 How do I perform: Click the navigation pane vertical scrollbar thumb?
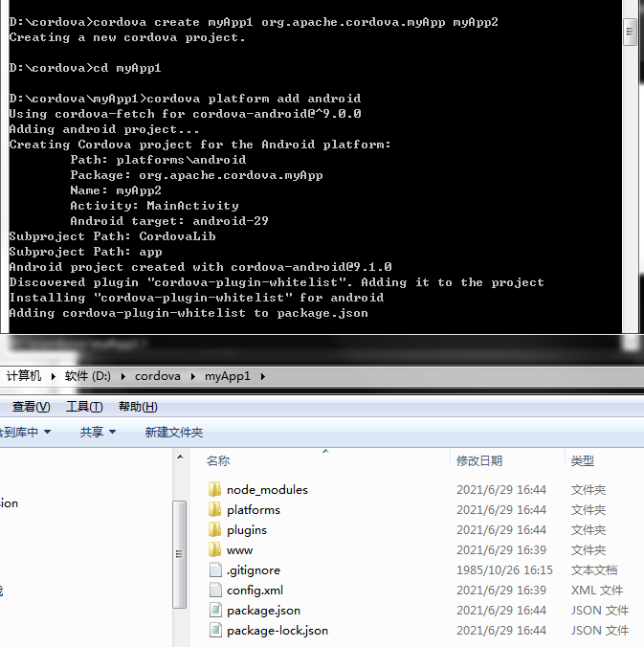click(179, 553)
